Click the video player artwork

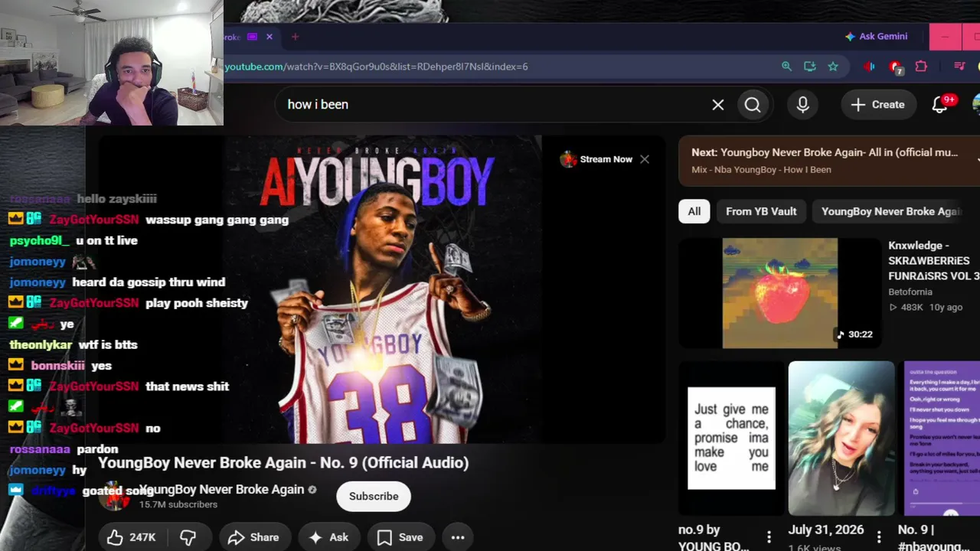[383, 291]
